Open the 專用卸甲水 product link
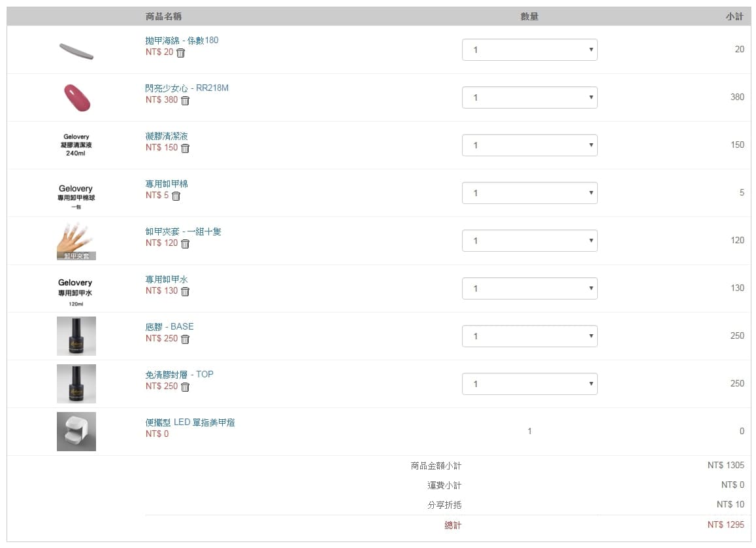This screenshot has width=756, height=548. [x=167, y=279]
